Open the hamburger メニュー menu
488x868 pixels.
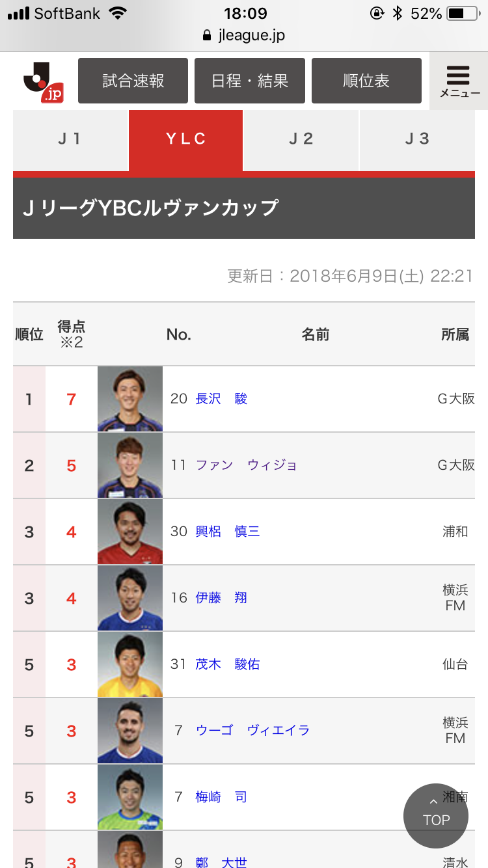point(459,81)
